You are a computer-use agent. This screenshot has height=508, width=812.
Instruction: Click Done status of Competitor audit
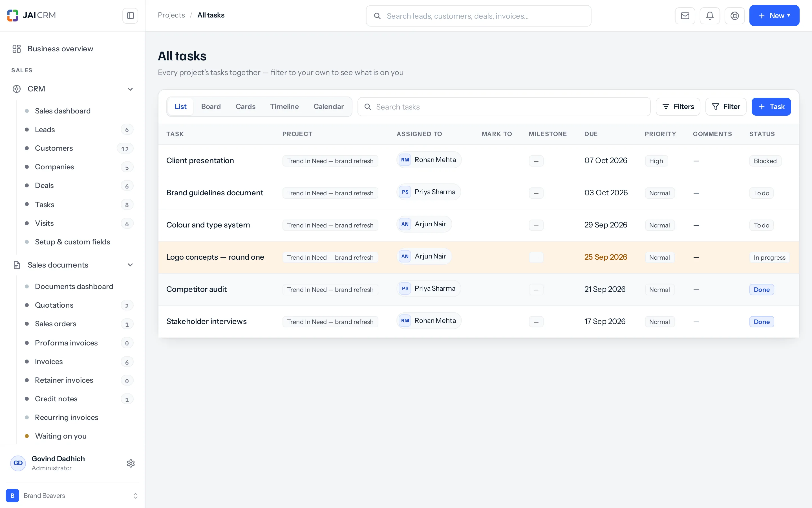762,290
